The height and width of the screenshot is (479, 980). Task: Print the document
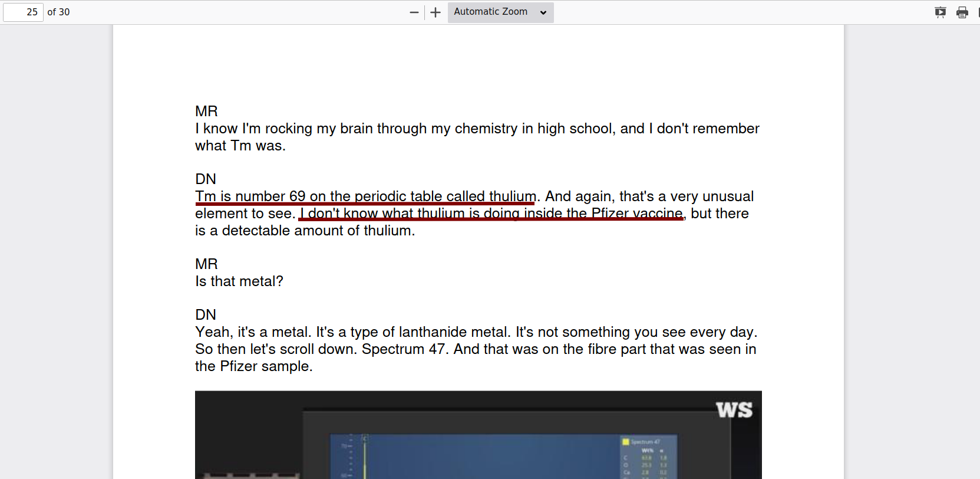(x=962, y=12)
